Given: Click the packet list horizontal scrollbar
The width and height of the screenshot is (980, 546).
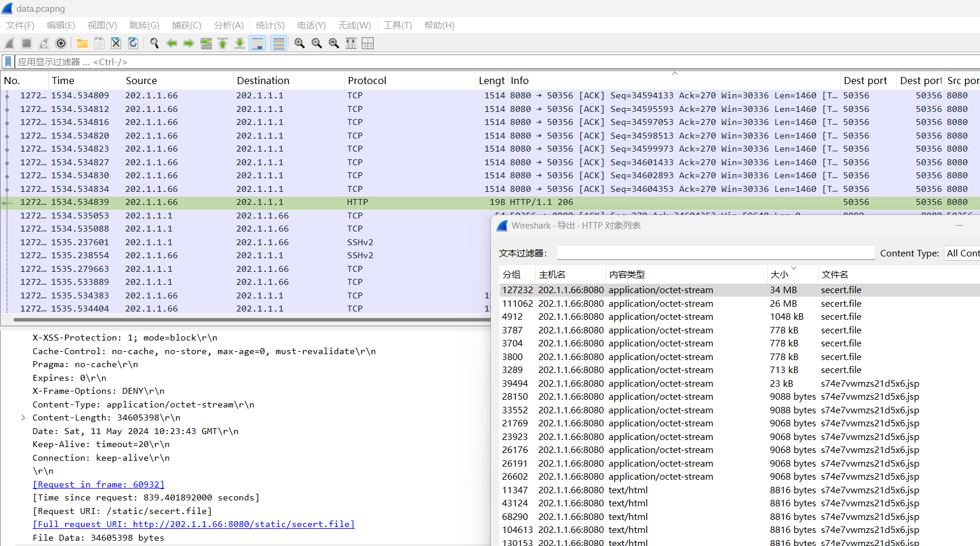Looking at the screenshot, I should coord(249,320).
